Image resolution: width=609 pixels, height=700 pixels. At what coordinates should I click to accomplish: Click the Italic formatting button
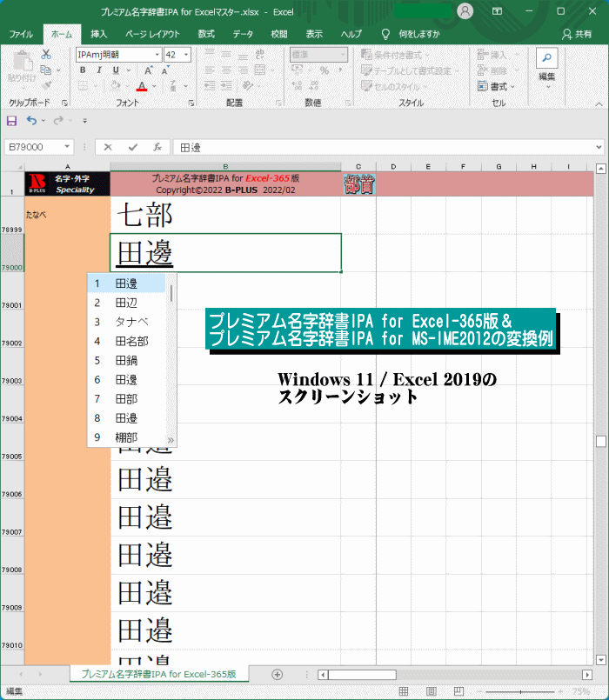pyautogui.click(x=98, y=70)
